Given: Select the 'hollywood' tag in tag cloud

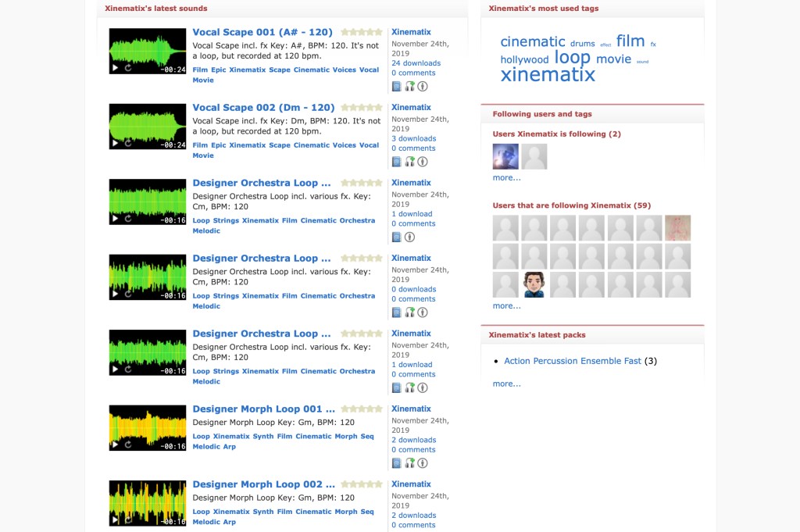Looking at the screenshot, I should pyautogui.click(x=524, y=60).
